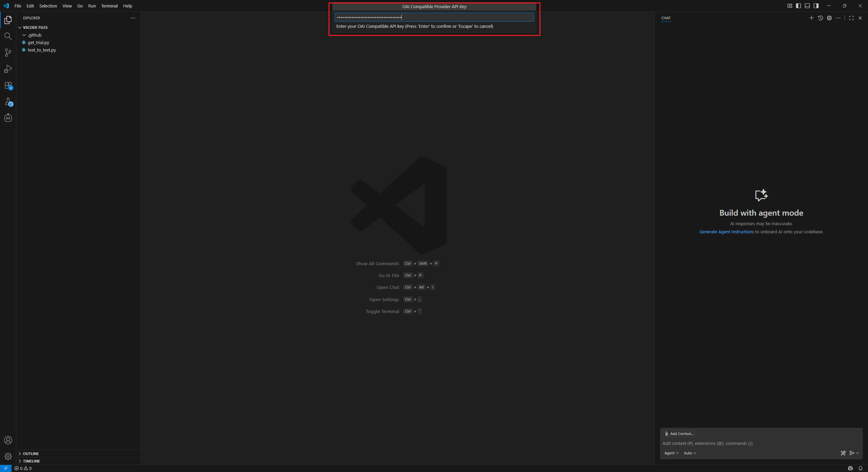
Task: Open the Agent mode dropdown in chat
Action: [x=671, y=453]
